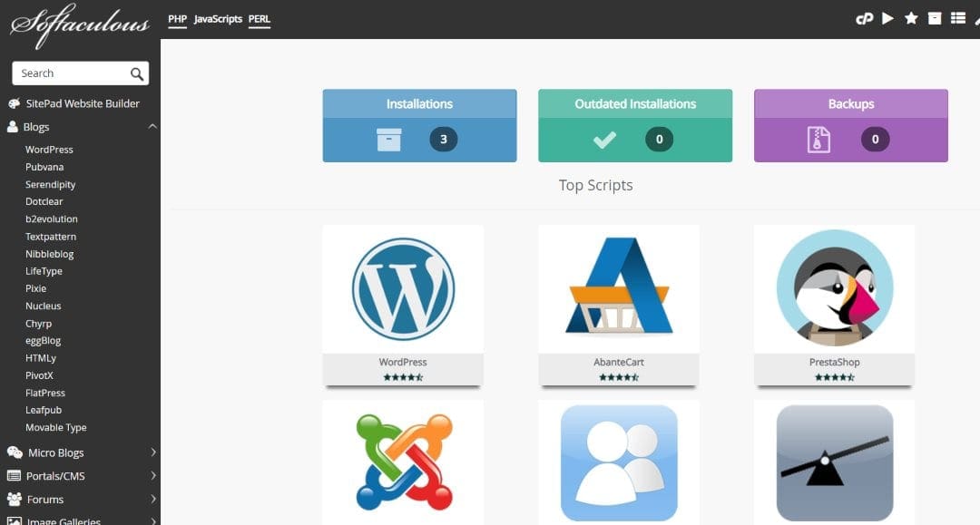
Task: Click the zip file icon in Backups
Action: coord(818,140)
